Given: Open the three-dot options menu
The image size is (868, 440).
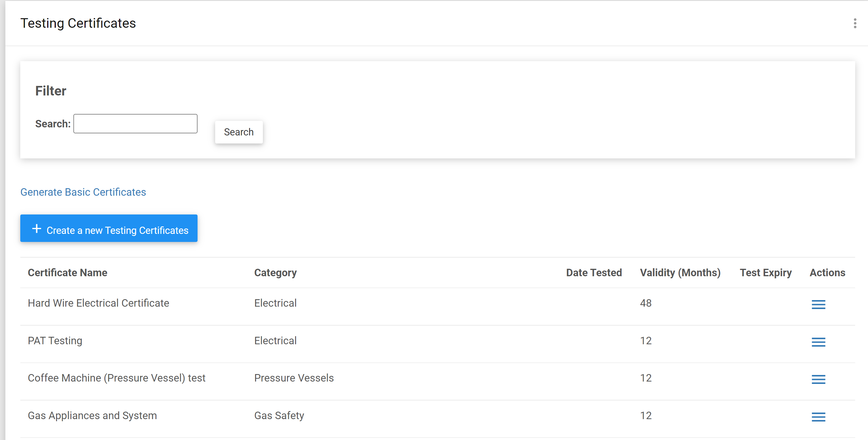Looking at the screenshot, I should tap(855, 23).
